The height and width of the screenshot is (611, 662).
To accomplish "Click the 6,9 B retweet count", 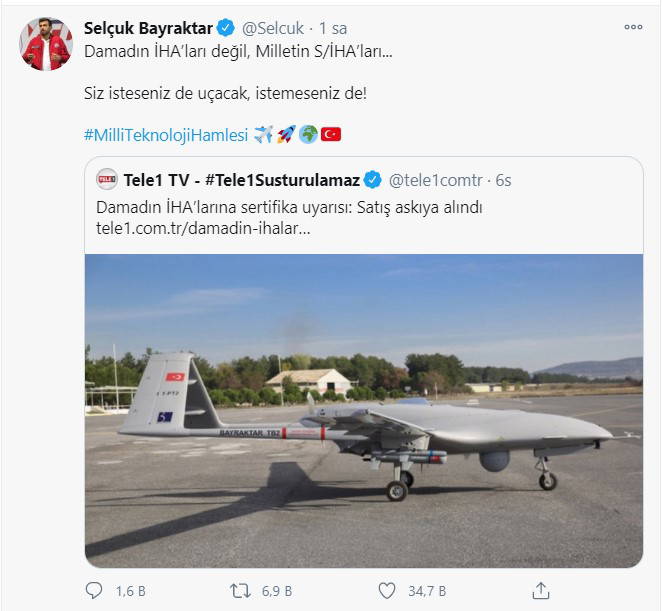I will [274, 591].
